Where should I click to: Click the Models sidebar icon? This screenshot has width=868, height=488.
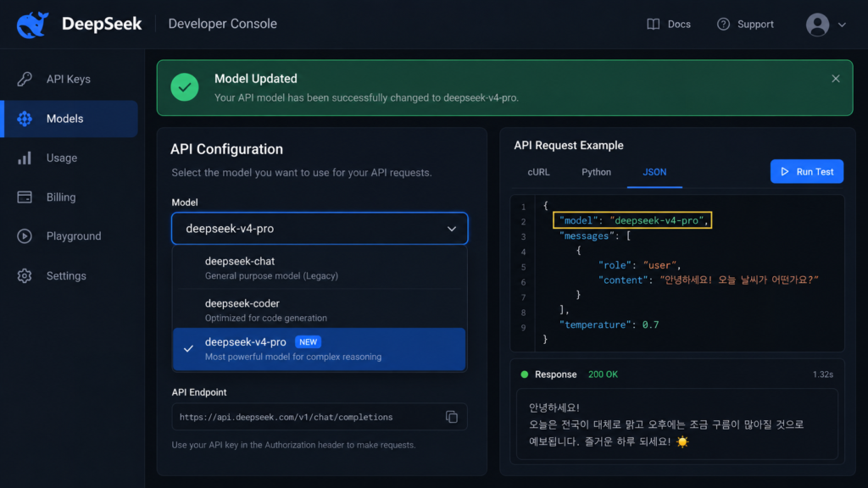click(x=25, y=119)
